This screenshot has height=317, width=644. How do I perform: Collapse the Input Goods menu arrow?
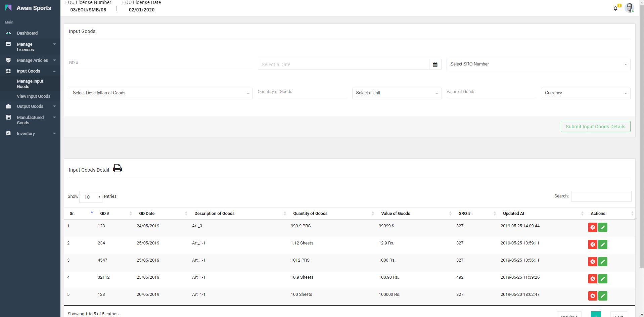pos(54,71)
